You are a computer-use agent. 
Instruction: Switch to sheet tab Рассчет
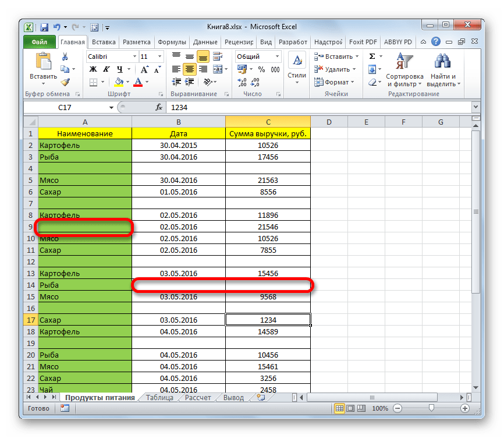coord(198,398)
